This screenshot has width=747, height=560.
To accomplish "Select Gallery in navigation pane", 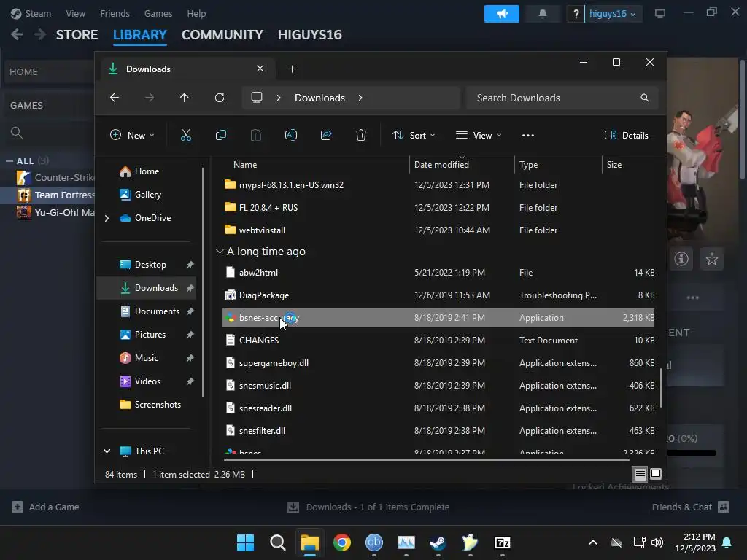I will [147, 195].
